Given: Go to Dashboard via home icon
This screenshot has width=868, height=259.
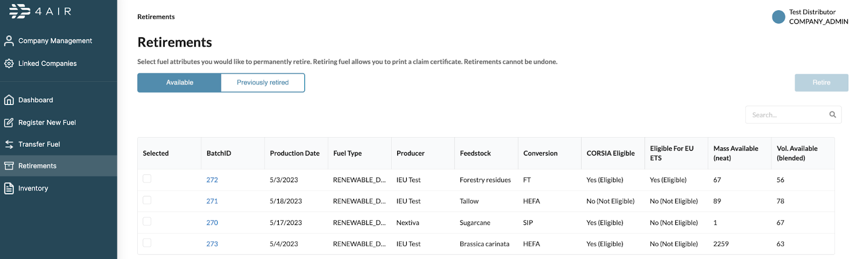Looking at the screenshot, I should coord(9,100).
